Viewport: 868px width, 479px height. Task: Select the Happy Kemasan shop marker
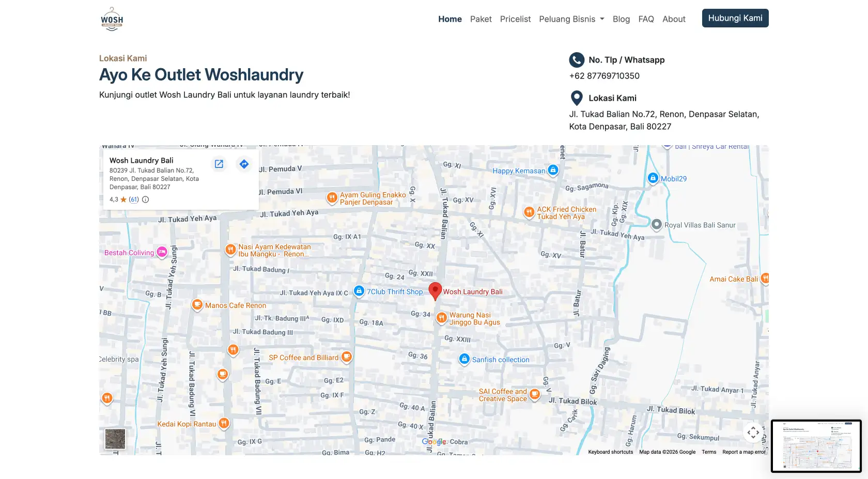coord(553,170)
